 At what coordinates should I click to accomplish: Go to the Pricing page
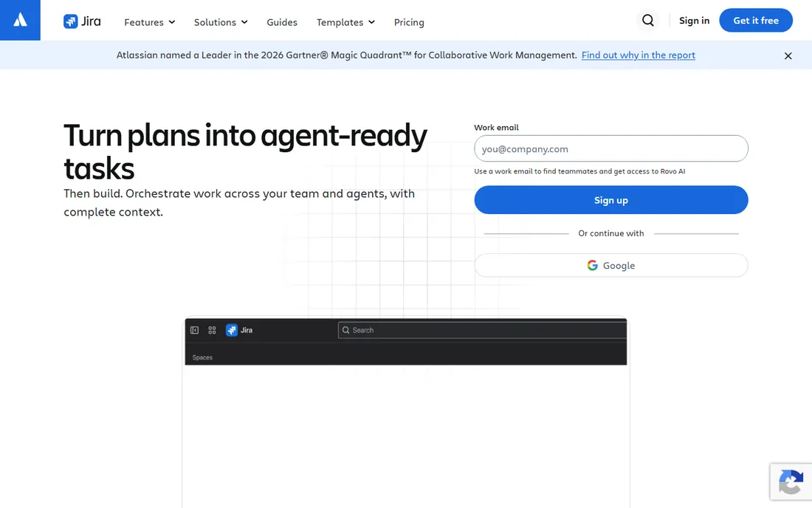click(409, 22)
